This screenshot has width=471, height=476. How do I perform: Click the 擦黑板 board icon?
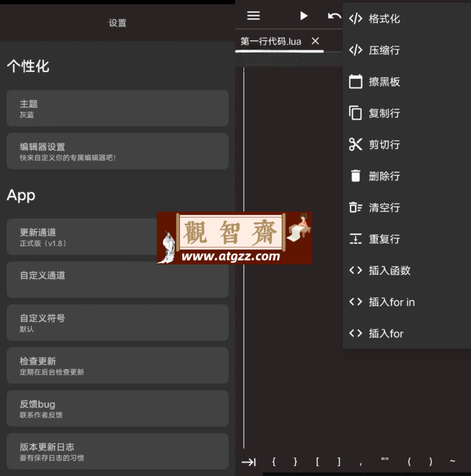(x=355, y=81)
